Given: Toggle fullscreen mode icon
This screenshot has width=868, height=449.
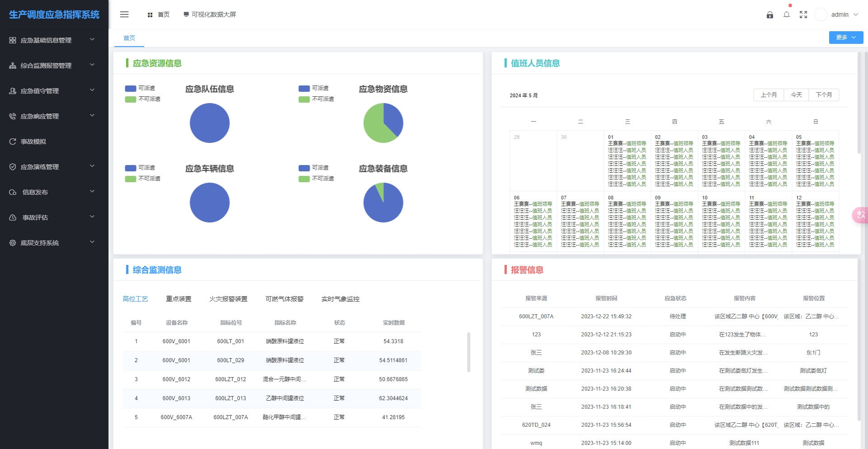Looking at the screenshot, I should click(x=803, y=14).
